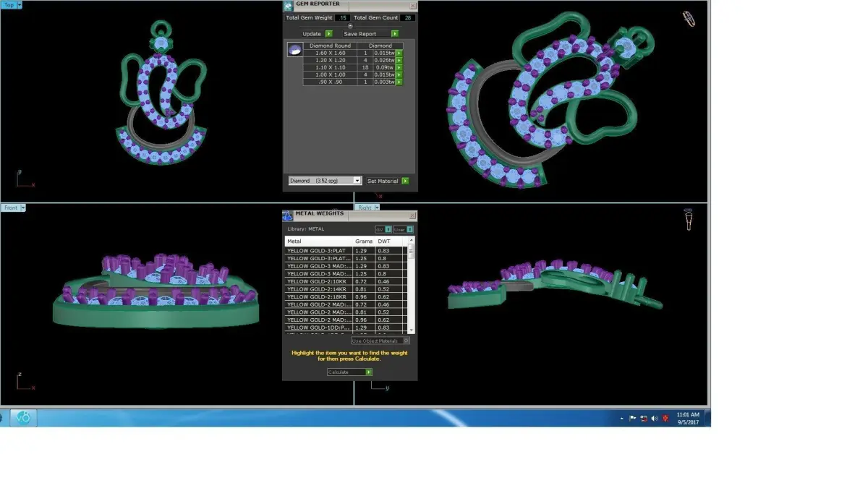Viewport: 868px width, 488px height.
Task: Click the 0.003tw weight cell
Action: click(x=385, y=82)
